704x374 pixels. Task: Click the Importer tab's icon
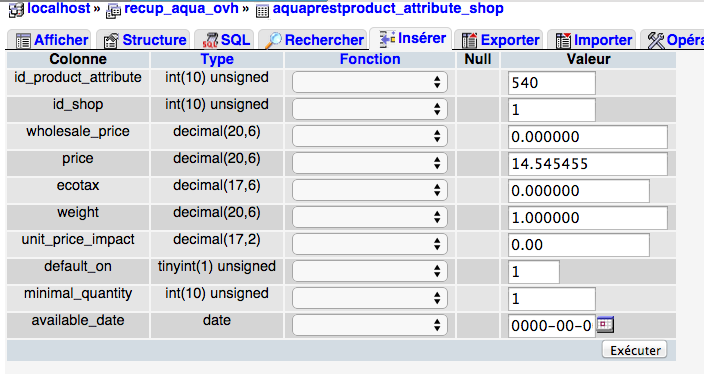563,40
